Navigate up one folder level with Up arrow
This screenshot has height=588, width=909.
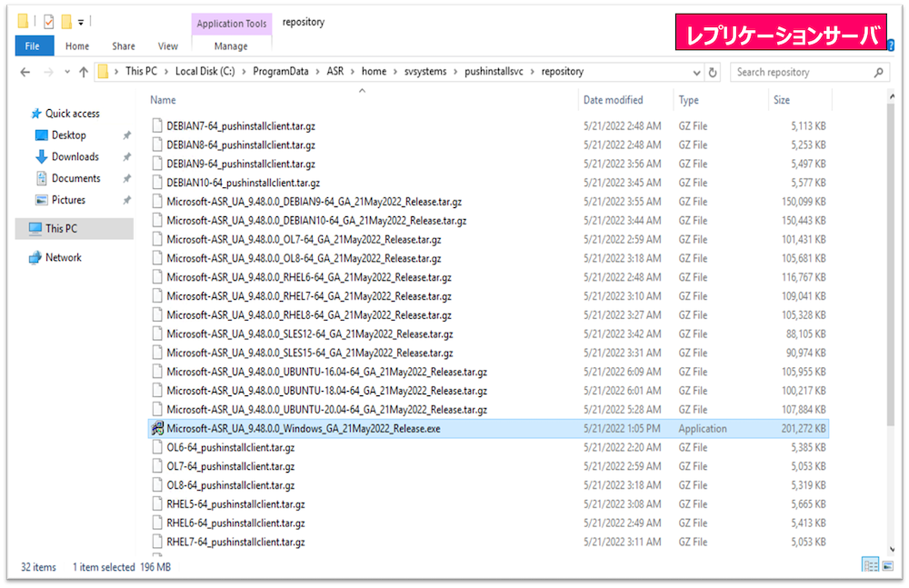(84, 72)
